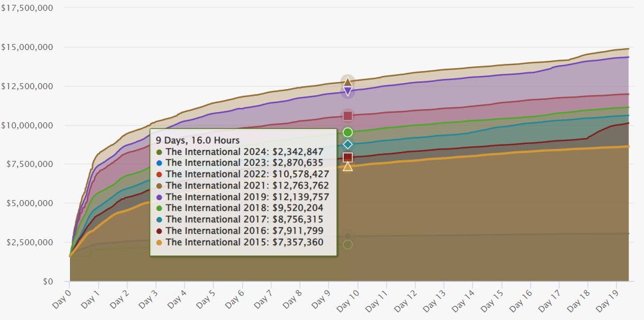644x320 pixels.
Task: Click the 'Day 14' x-axis label
Action: click(462, 300)
